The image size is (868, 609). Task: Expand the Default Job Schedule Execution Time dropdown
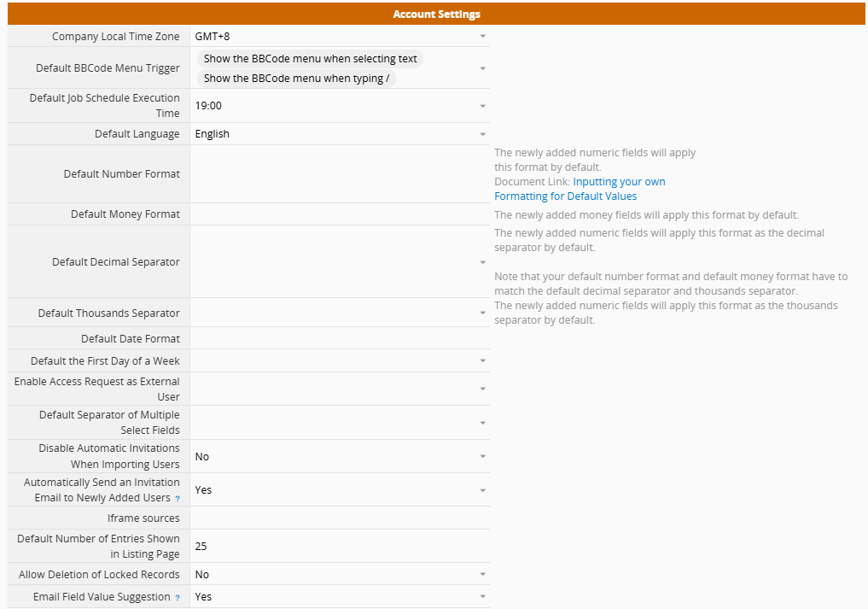[339, 106]
